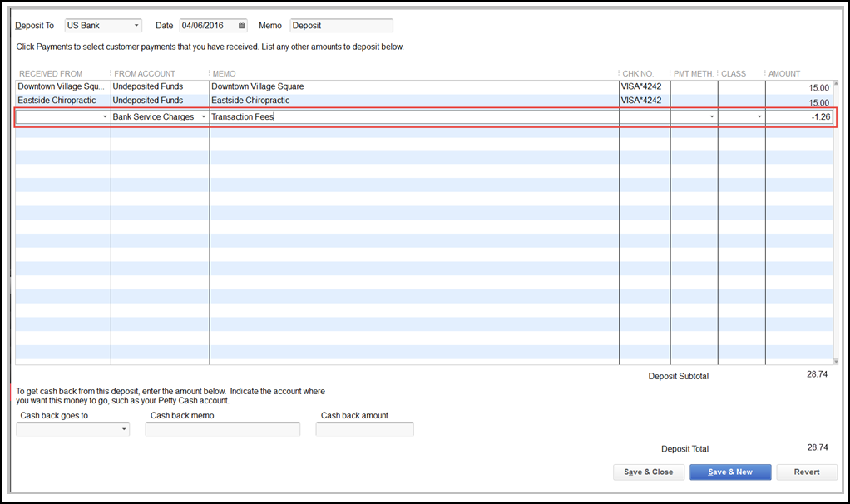Open Received From dropdown in third row

[x=105, y=117]
